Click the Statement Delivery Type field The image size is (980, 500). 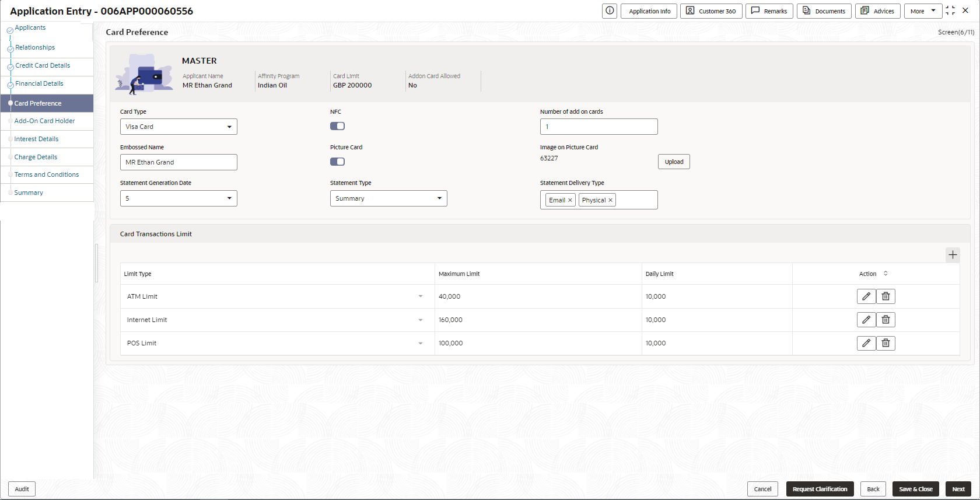pyautogui.click(x=598, y=200)
